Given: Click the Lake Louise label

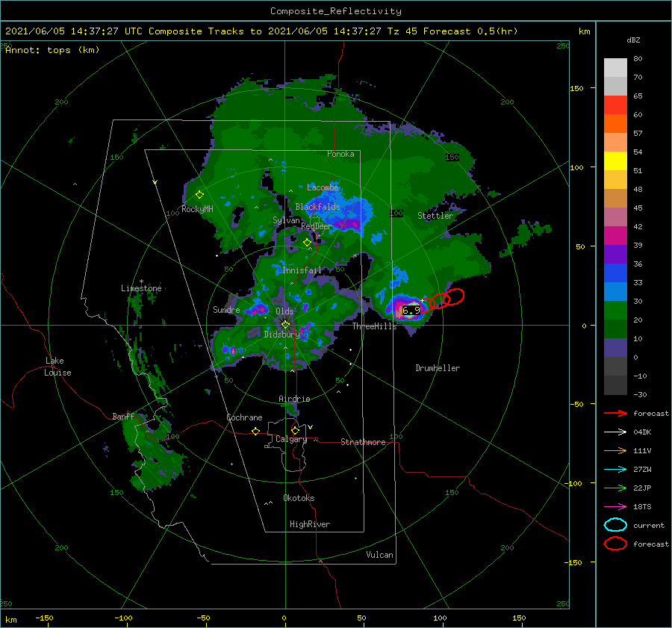Looking at the screenshot, I should 57,367.
